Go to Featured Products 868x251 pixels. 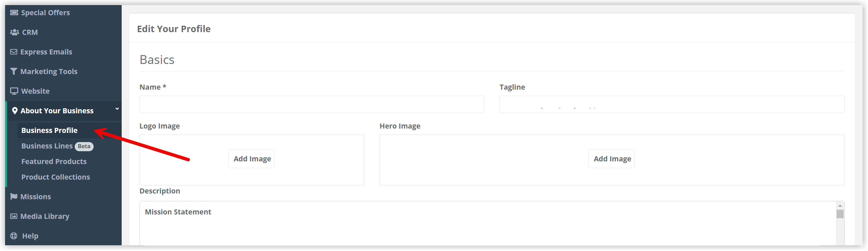click(x=54, y=161)
